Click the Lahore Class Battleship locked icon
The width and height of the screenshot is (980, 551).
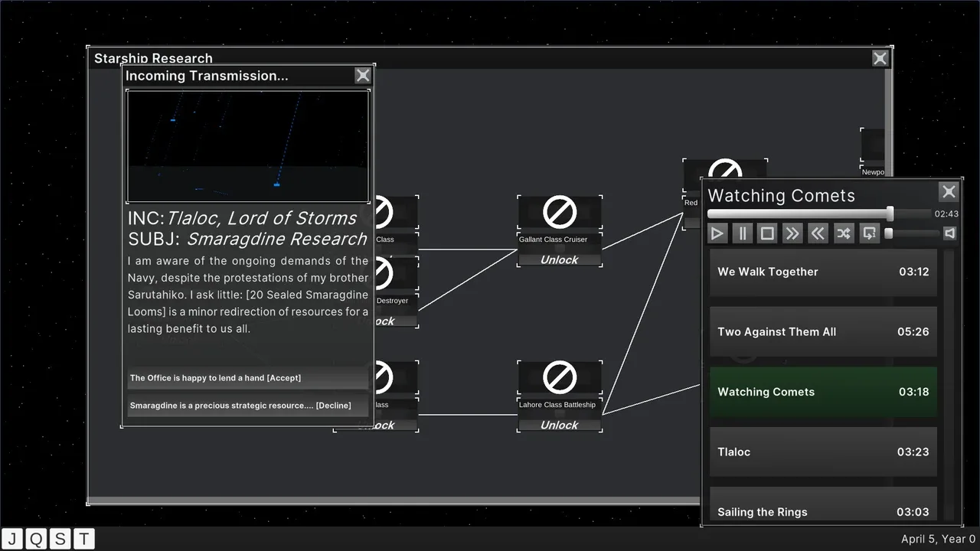pyautogui.click(x=560, y=377)
